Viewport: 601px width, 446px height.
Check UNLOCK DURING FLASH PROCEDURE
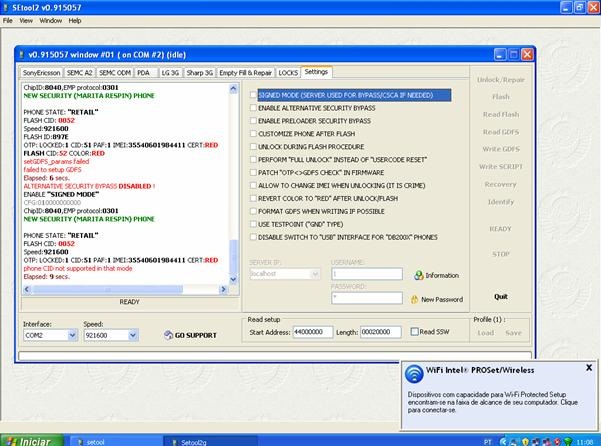pos(253,147)
